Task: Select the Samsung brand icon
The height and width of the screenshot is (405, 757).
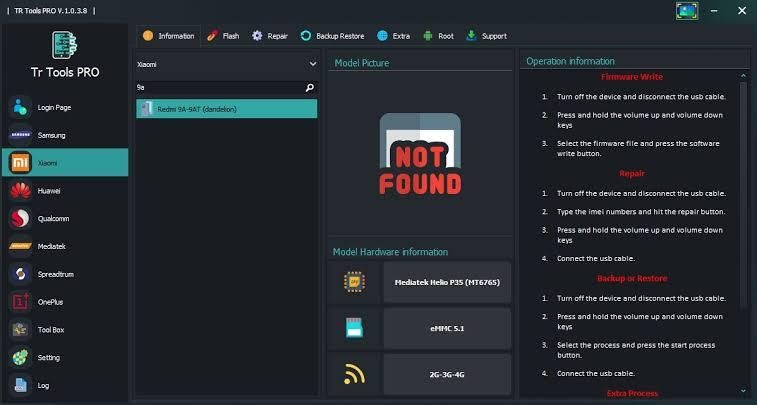Action: [x=20, y=136]
